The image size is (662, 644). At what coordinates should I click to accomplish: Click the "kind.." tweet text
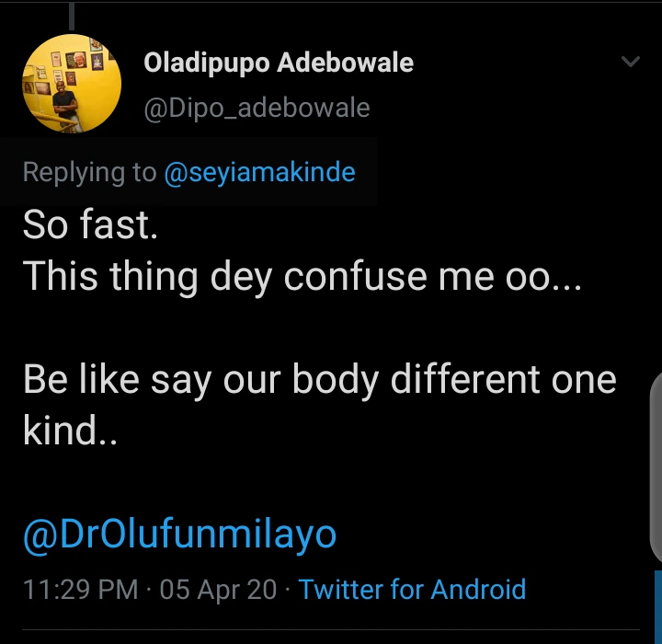click(x=70, y=431)
